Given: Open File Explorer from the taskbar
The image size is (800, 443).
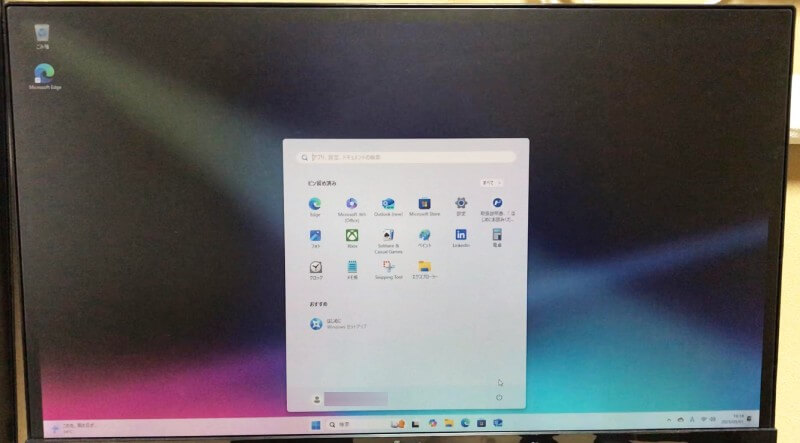Looking at the screenshot, I should [x=449, y=424].
